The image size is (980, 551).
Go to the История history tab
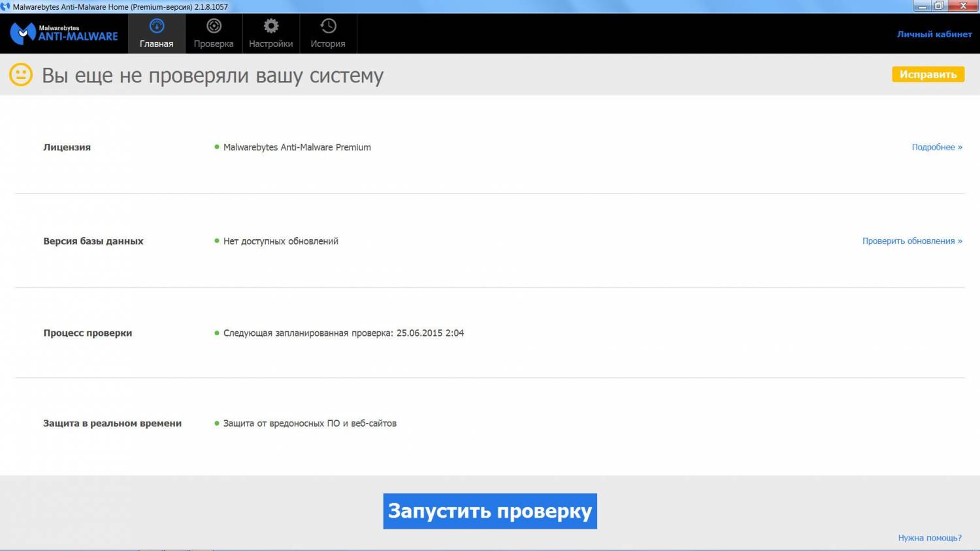click(328, 33)
